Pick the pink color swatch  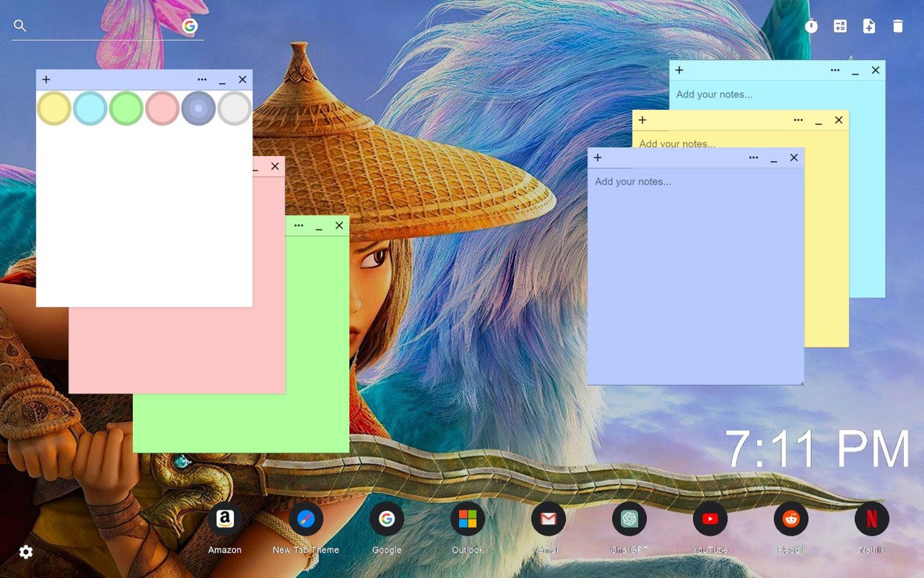(x=162, y=108)
